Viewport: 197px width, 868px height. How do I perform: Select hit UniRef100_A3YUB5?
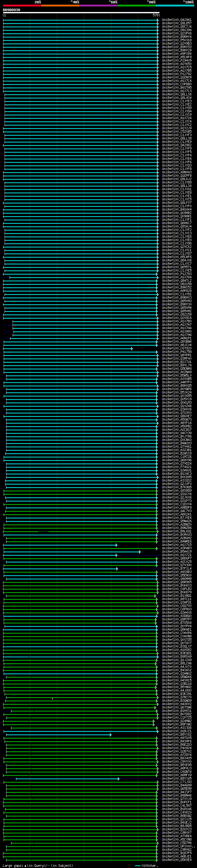click(176, 379)
